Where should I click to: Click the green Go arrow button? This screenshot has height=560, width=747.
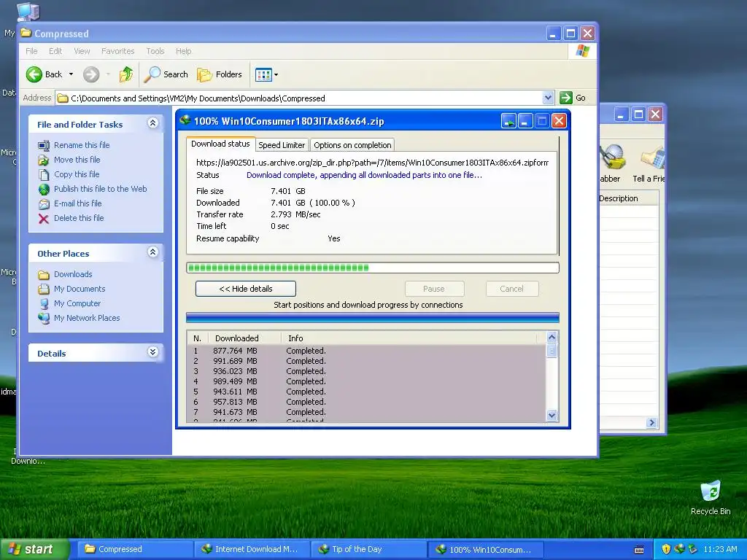[x=565, y=98]
